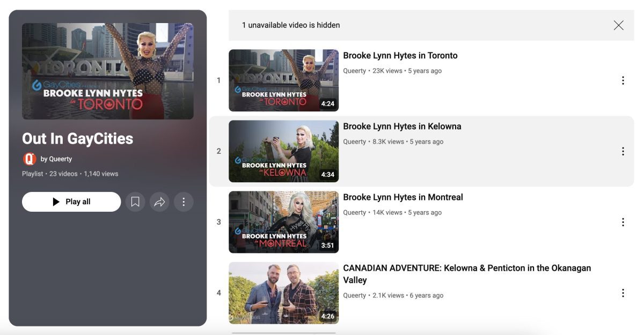The image size is (644, 335).
Task: Click index number 4 beside Canadian Adventure video
Action: tap(218, 293)
